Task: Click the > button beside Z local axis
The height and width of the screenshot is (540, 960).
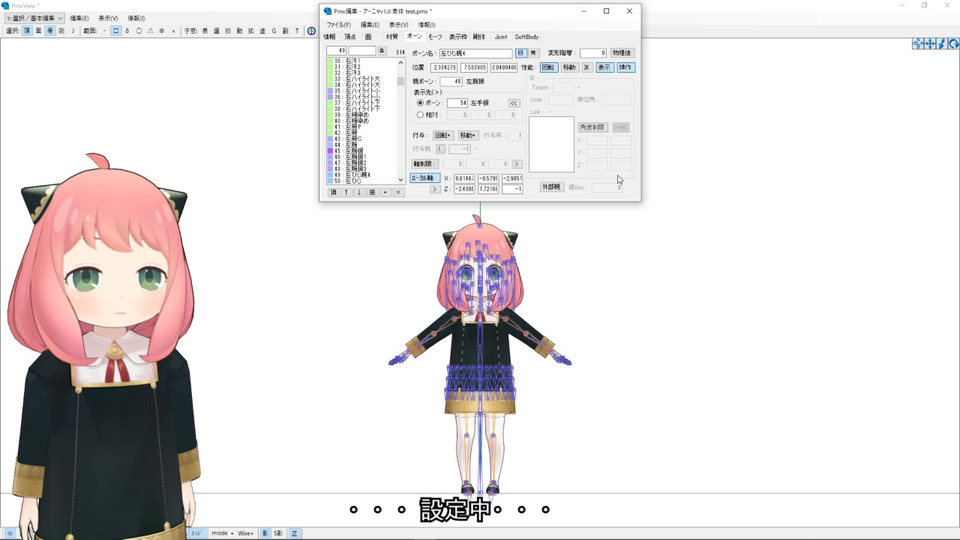Action: pyautogui.click(x=435, y=189)
